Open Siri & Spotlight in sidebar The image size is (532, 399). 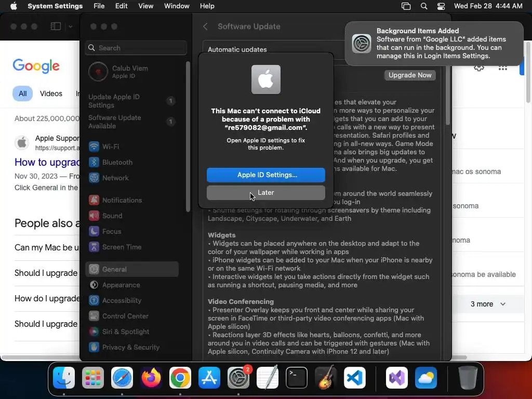pyautogui.click(x=132, y=332)
